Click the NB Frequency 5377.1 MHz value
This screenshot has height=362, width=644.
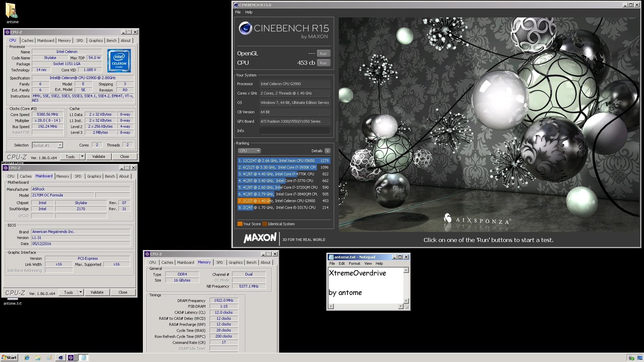coord(249,286)
